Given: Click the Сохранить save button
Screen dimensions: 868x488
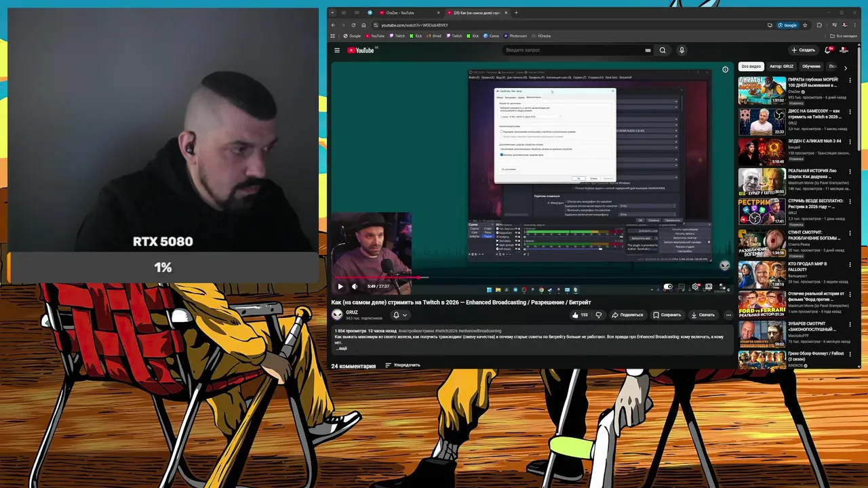Looking at the screenshot, I should tap(667, 314).
